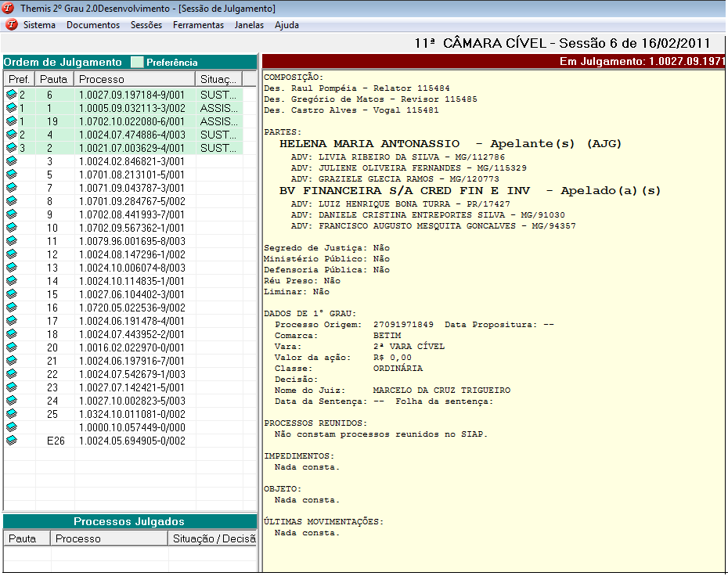This screenshot has width=728, height=576.
Task: Click book icon for process 1.0016.02.022970-0/001
Action: 12,347
